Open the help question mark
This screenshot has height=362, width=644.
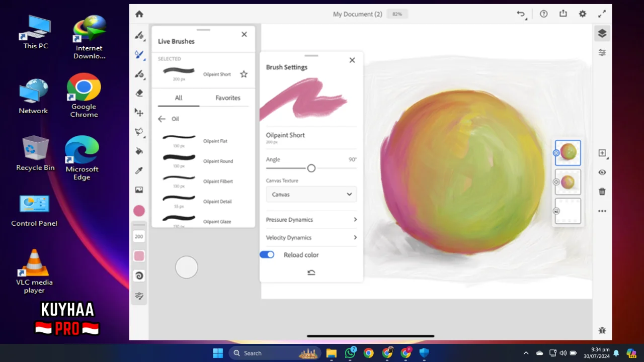[544, 14]
